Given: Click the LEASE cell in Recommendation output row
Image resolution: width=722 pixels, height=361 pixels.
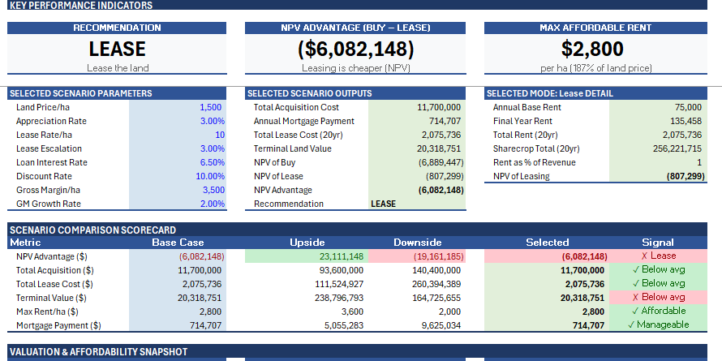Looking at the screenshot, I should click(417, 204).
